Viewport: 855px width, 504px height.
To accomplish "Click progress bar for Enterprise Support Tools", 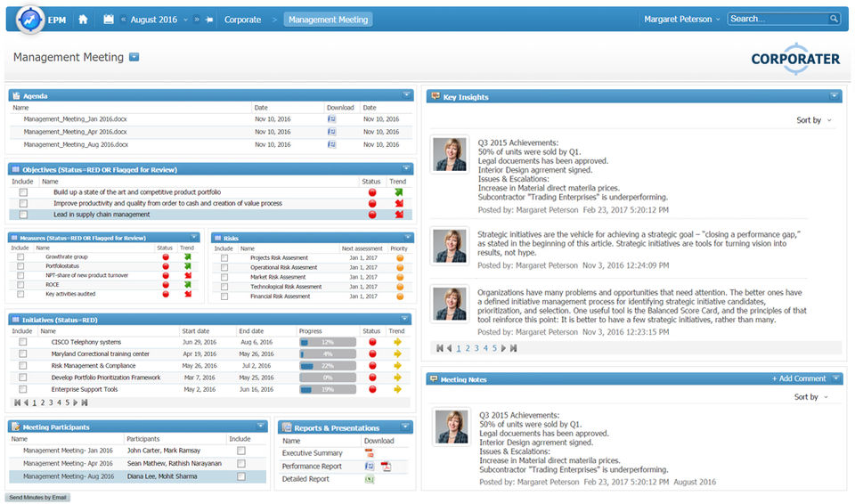I will (x=328, y=389).
